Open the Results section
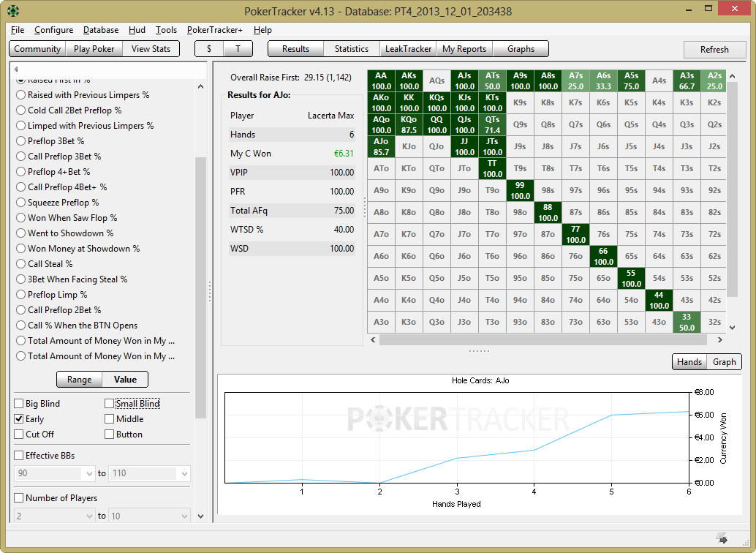Image resolution: width=756 pixels, height=553 pixels. point(295,49)
